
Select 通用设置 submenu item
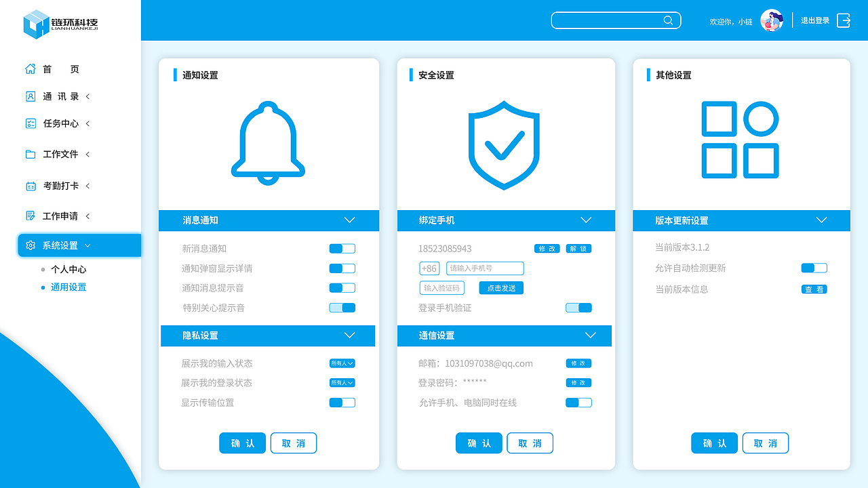coord(68,287)
